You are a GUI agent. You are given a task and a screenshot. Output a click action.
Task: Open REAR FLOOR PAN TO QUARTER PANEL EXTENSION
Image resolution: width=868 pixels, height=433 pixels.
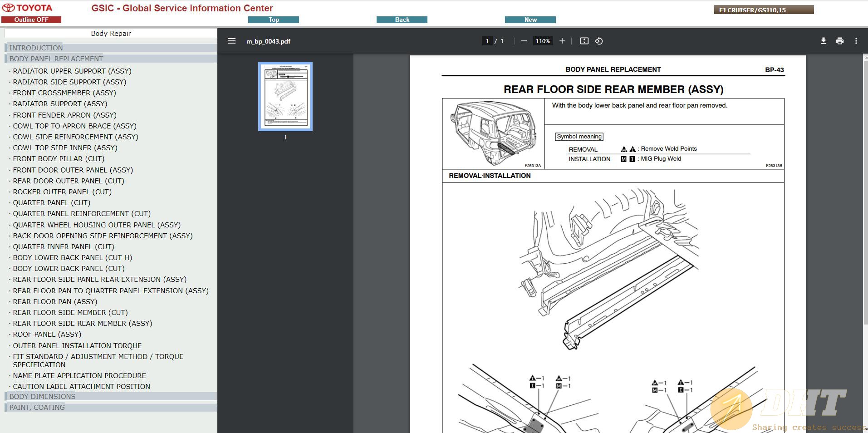(x=111, y=290)
